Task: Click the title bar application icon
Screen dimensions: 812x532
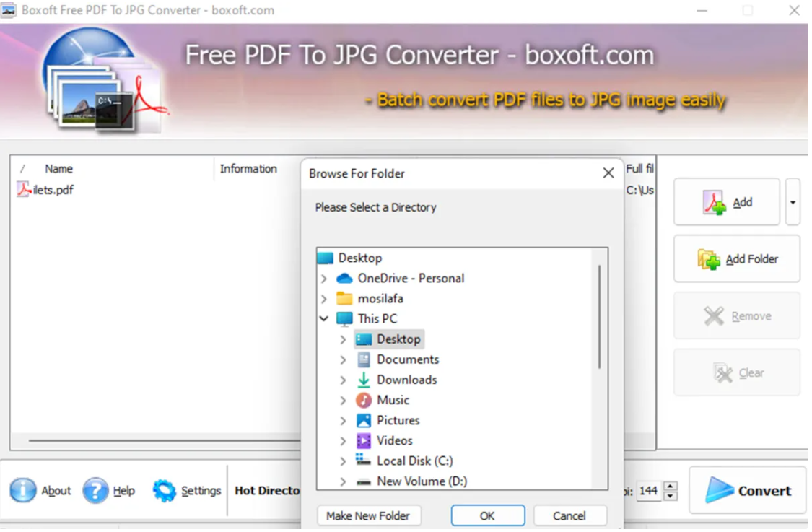Action: pos(8,10)
